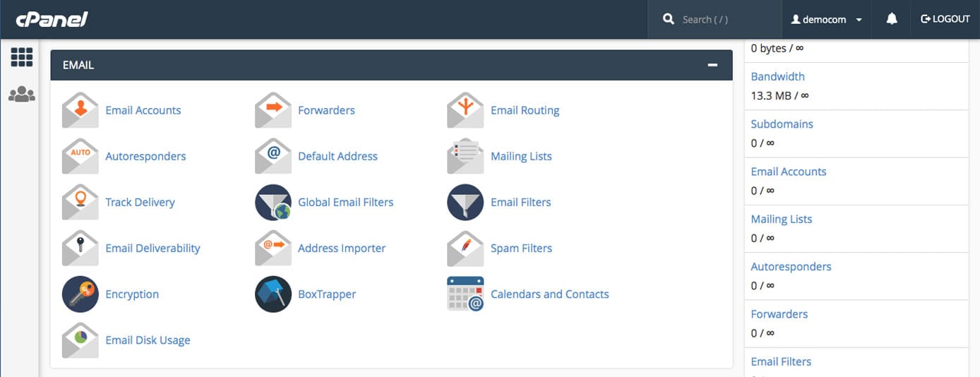Click the Email Disk Usage pie icon
Screen dimensions: 980x377
80,340
